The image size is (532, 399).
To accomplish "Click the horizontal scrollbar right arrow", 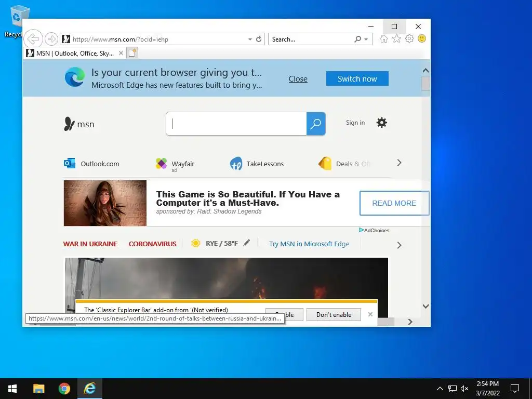I will [410, 322].
